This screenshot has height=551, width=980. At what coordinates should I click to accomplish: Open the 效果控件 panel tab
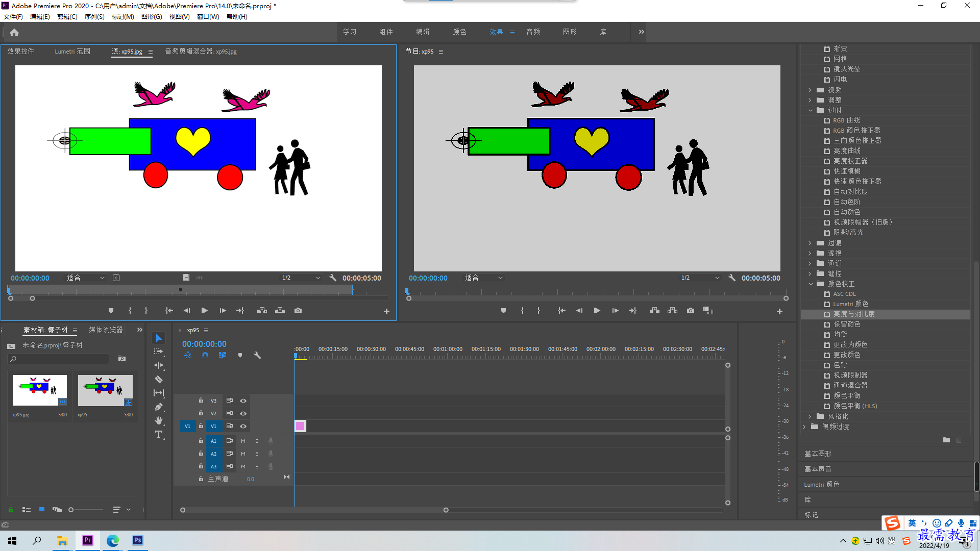pos(20,51)
